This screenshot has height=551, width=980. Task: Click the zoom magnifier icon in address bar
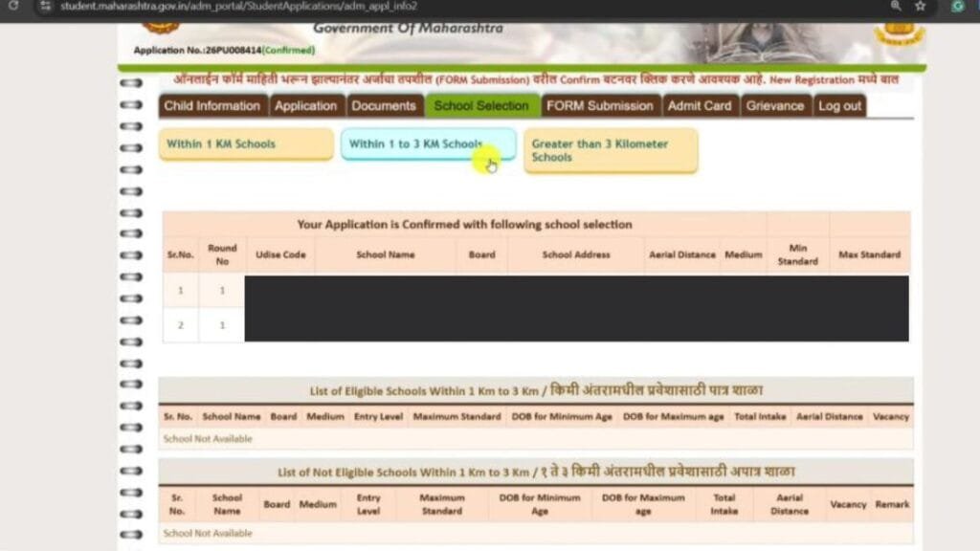896,6
